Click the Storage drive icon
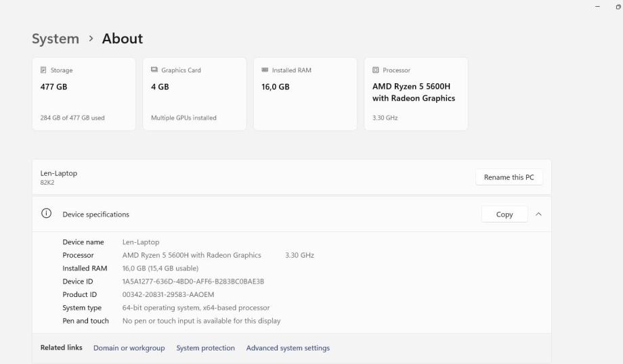The height and width of the screenshot is (364, 623). (44, 70)
